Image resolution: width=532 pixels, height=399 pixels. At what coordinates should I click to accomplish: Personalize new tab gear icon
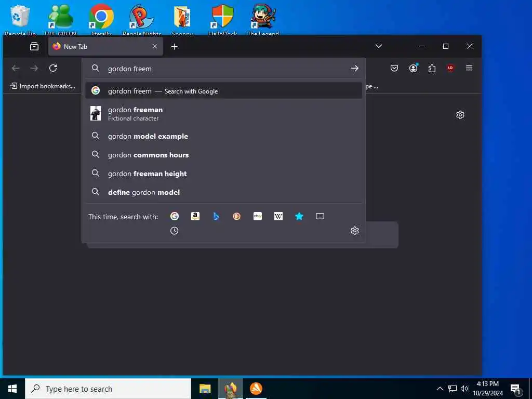click(x=460, y=115)
